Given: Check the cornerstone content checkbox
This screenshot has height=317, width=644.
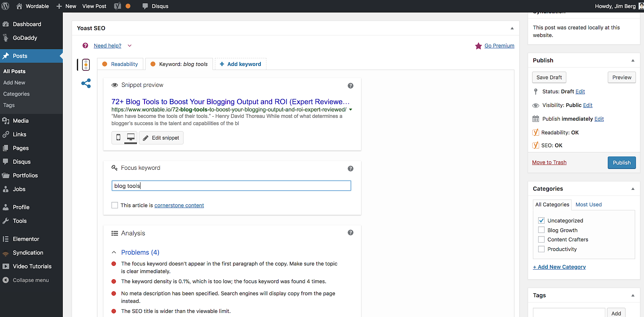Looking at the screenshot, I should pos(115,205).
